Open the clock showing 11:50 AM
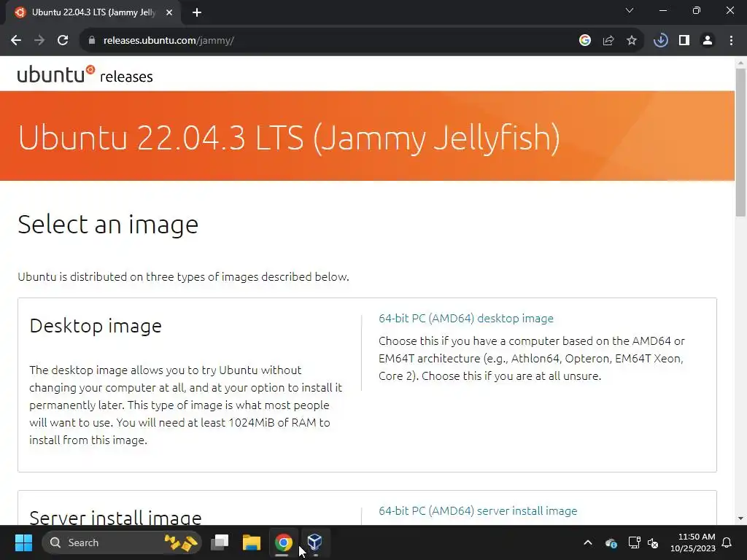The image size is (747, 560). (693, 542)
